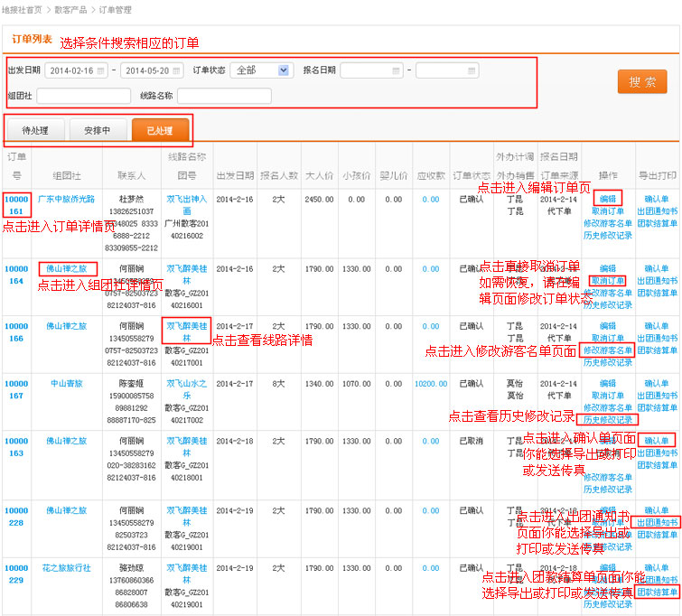Switch to the 安排中 tab
682x616 pixels.
[98, 130]
